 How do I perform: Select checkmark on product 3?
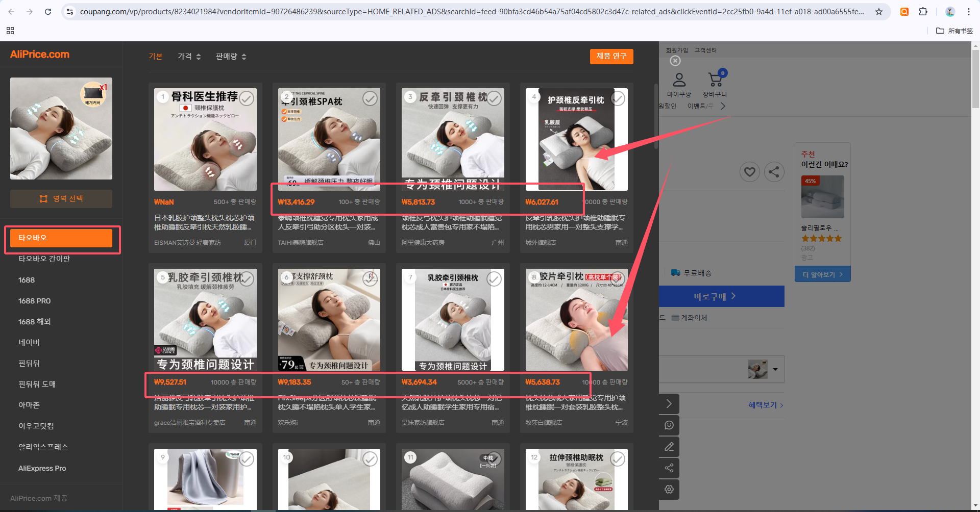pyautogui.click(x=494, y=98)
